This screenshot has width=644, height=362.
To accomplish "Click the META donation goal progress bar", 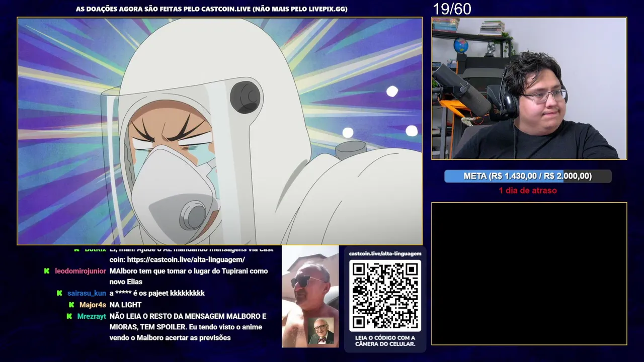I will coord(528,176).
